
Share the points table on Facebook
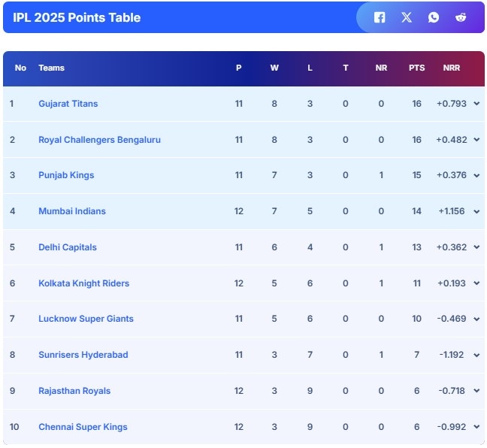tap(380, 17)
